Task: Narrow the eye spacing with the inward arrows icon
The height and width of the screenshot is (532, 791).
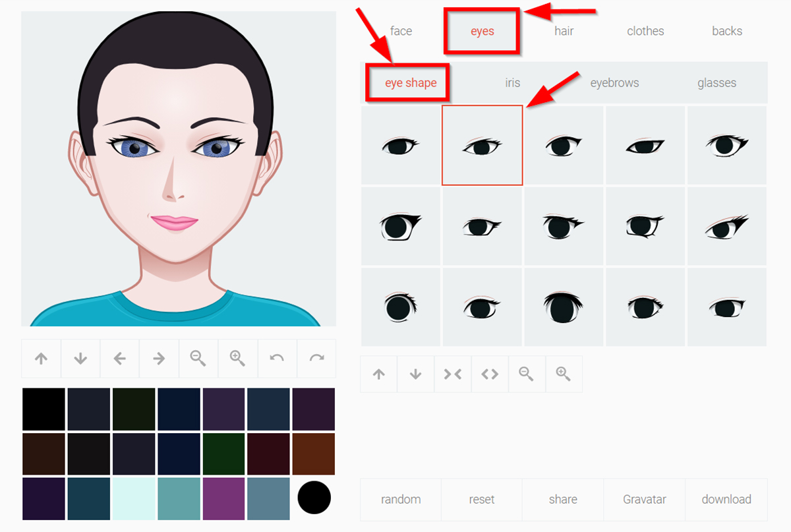Action: coord(453,374)
